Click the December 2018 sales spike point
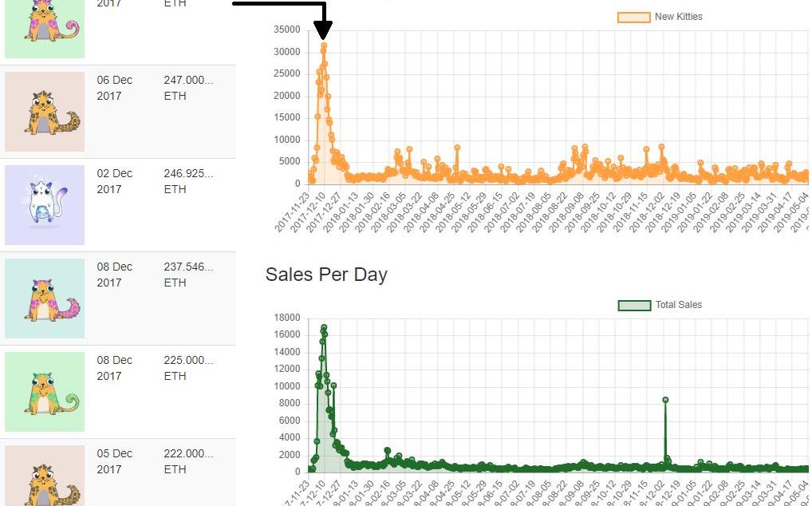 pos(665,400)
